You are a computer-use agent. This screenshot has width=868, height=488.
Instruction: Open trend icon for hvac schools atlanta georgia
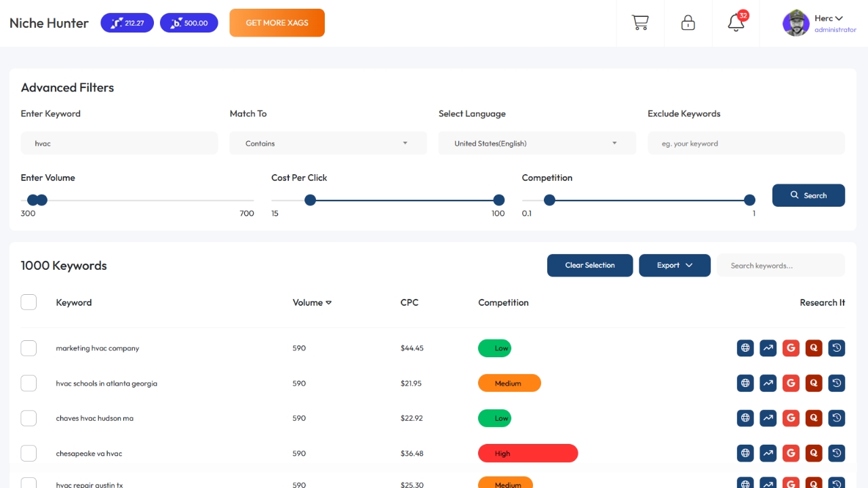768,383
